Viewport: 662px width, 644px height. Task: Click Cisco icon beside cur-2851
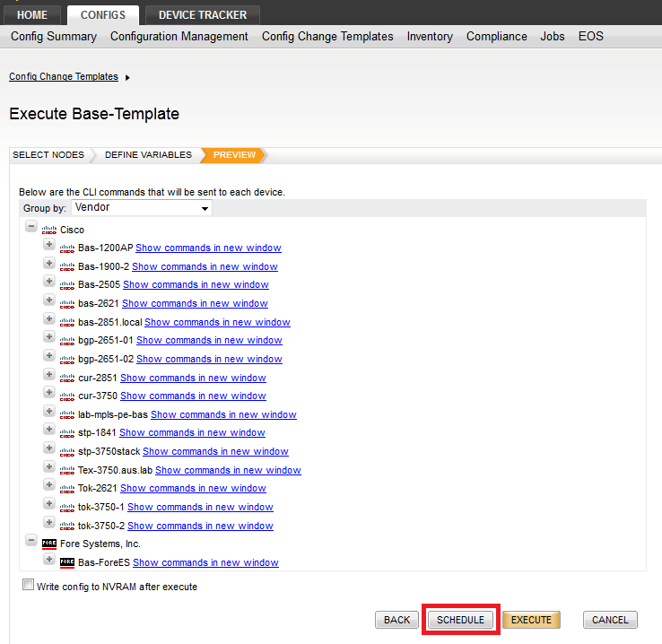click(66, 379)
